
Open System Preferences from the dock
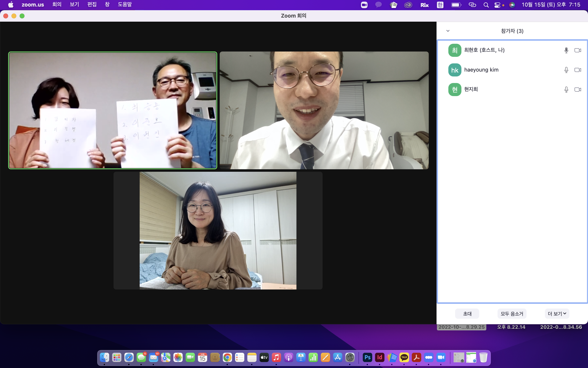350,357
